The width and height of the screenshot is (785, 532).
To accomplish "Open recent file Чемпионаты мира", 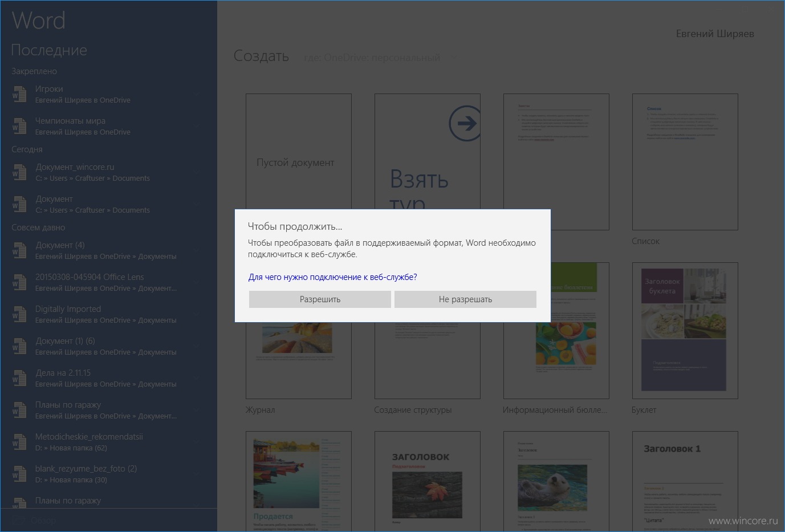I will (108, 126).
